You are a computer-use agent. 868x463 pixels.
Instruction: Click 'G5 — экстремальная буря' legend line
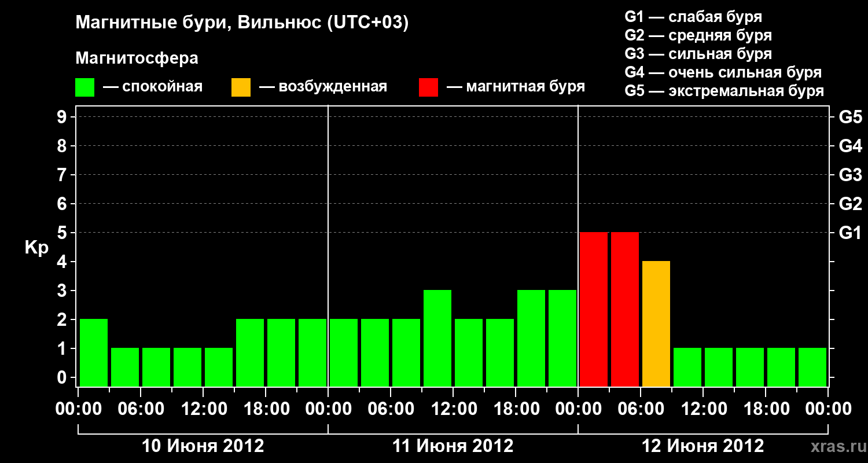[x=724, y=91]
